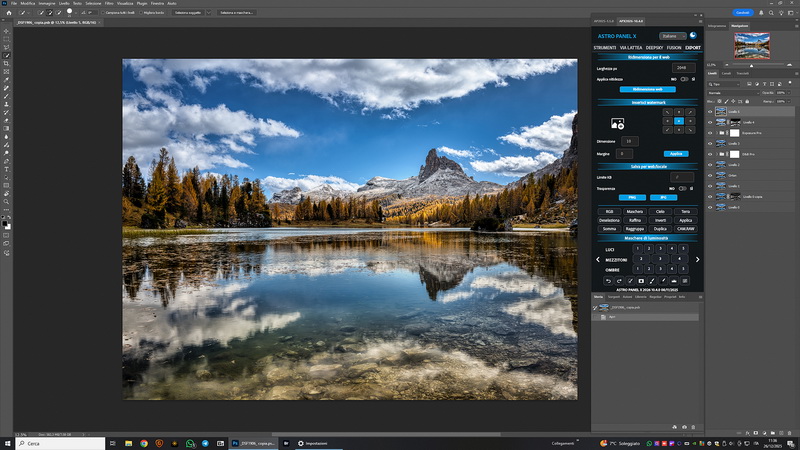Image resolution: width=800 pixels, height=450 pixels.
Task: Open the Filtro menu
Action: tap(109, 4)
